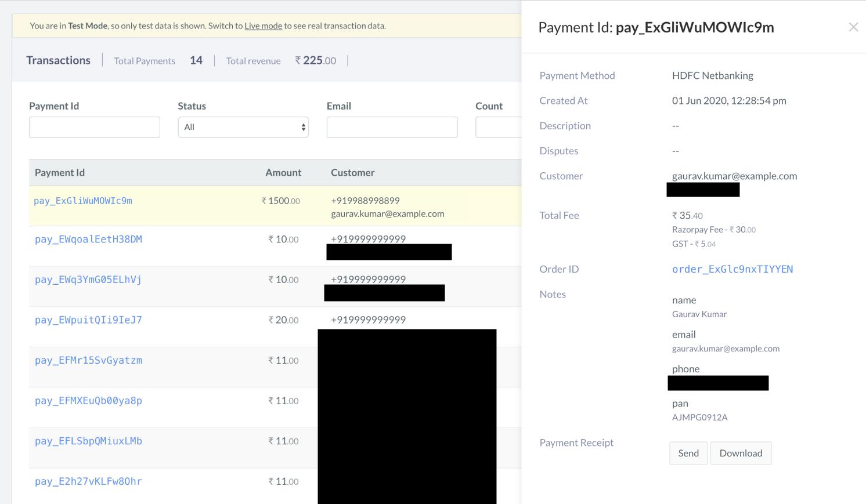
Task: Switch to Live mode
Action: [263, 26]
